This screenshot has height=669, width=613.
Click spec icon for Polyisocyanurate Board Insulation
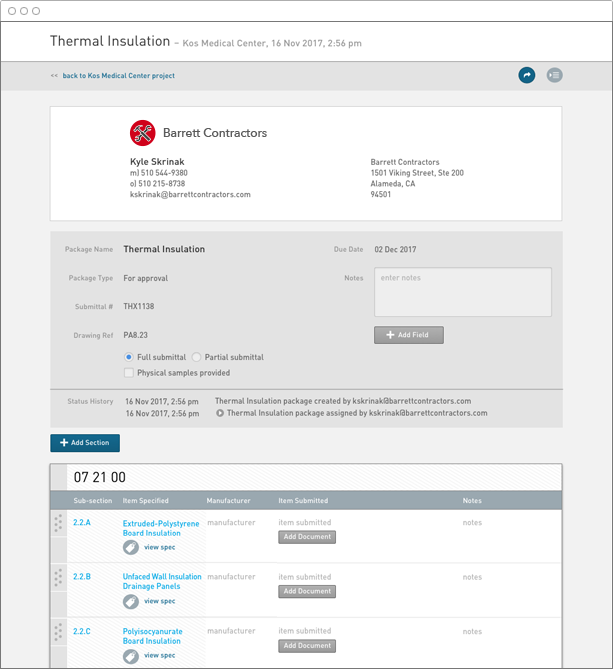point(131,655)
